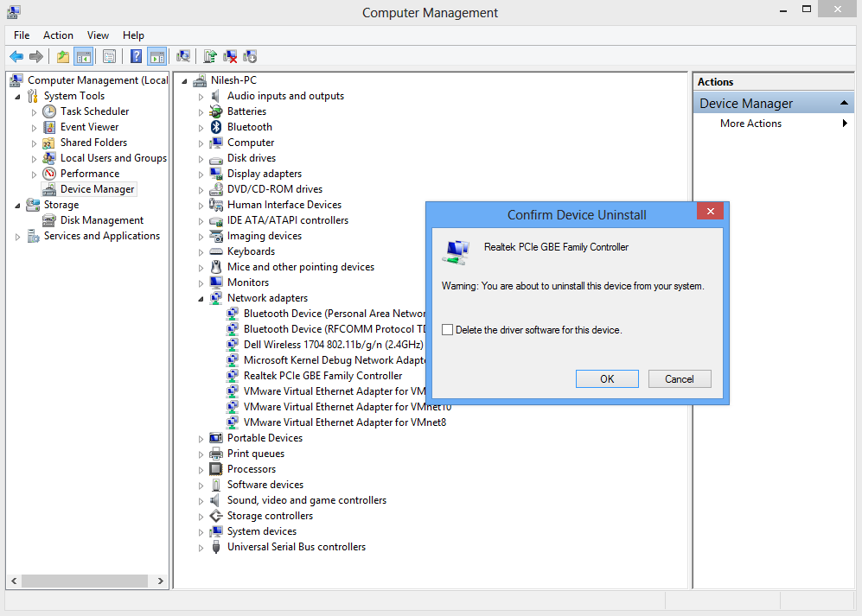
Task: Click the Task Scheduler clock icon
Action: [49, 111]
